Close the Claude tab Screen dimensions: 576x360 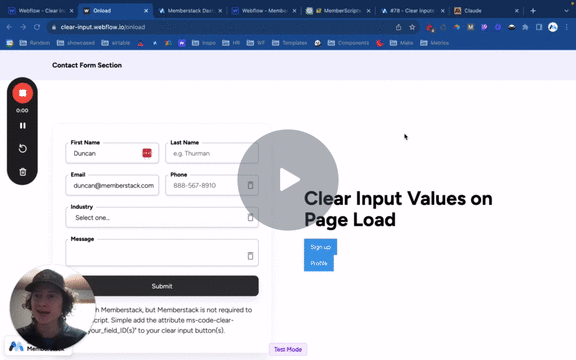click(516, 11)
